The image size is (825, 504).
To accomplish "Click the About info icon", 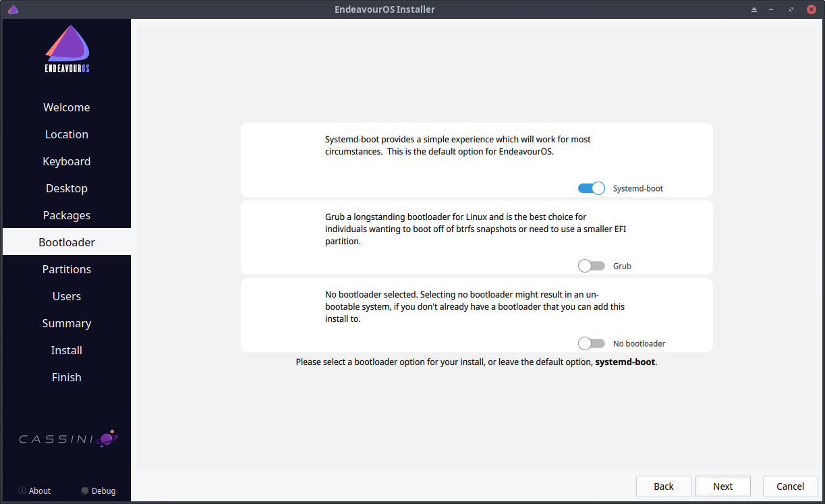I will [22, 491].
